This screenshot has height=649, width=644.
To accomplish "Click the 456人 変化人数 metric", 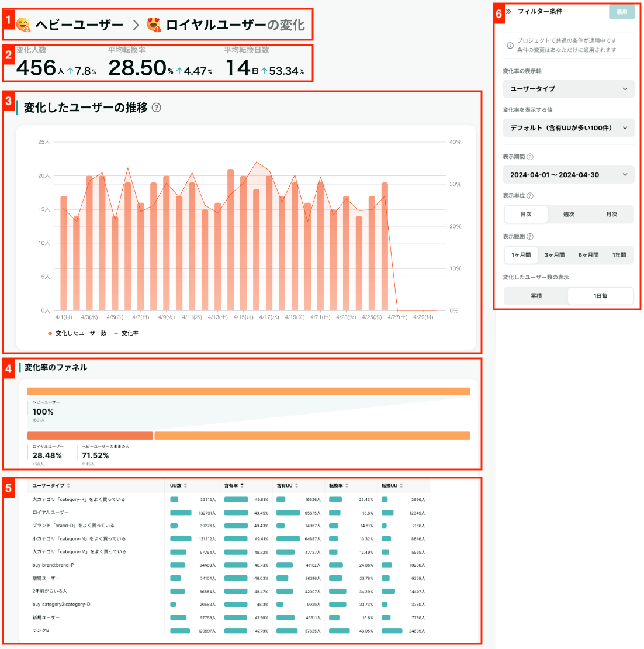I will pyautogui.click(x=40, y=68).
